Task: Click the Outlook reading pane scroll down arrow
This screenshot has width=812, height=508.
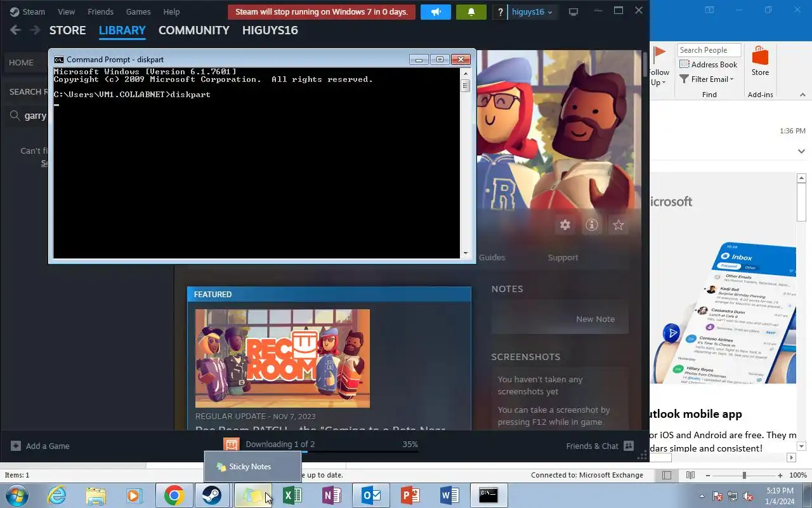Action: pyautogui.click(x=801, y=446)
